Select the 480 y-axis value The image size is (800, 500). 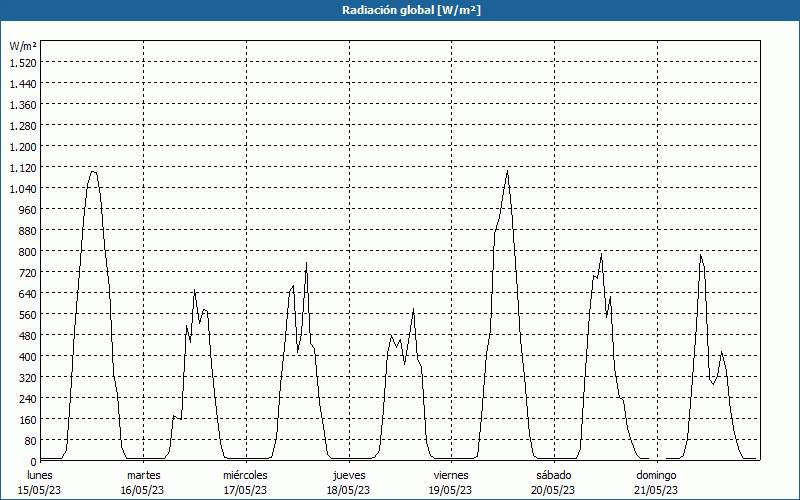tap(29, 336)
